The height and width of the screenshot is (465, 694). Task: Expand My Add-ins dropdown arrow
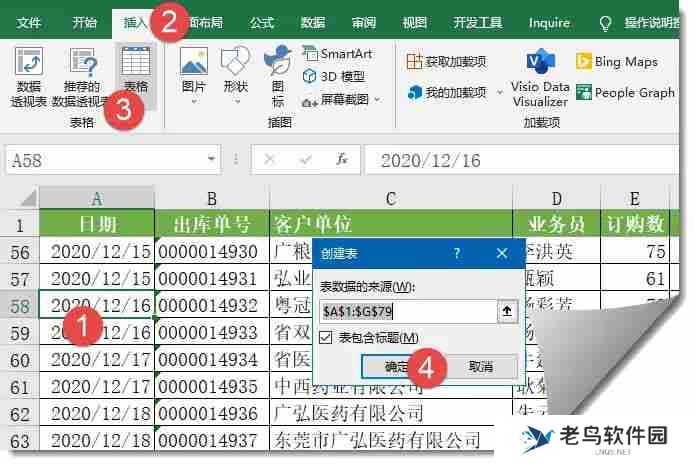click(x=500, y=92)
